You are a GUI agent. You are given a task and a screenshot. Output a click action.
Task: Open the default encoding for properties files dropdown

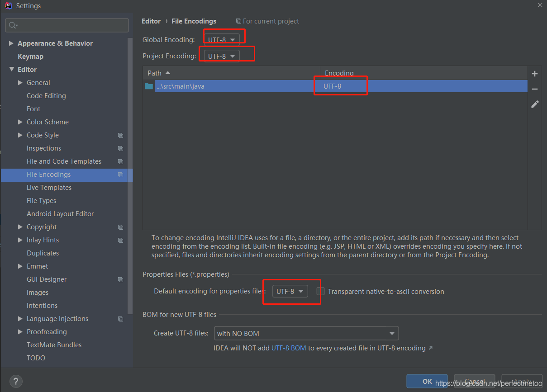291,291
